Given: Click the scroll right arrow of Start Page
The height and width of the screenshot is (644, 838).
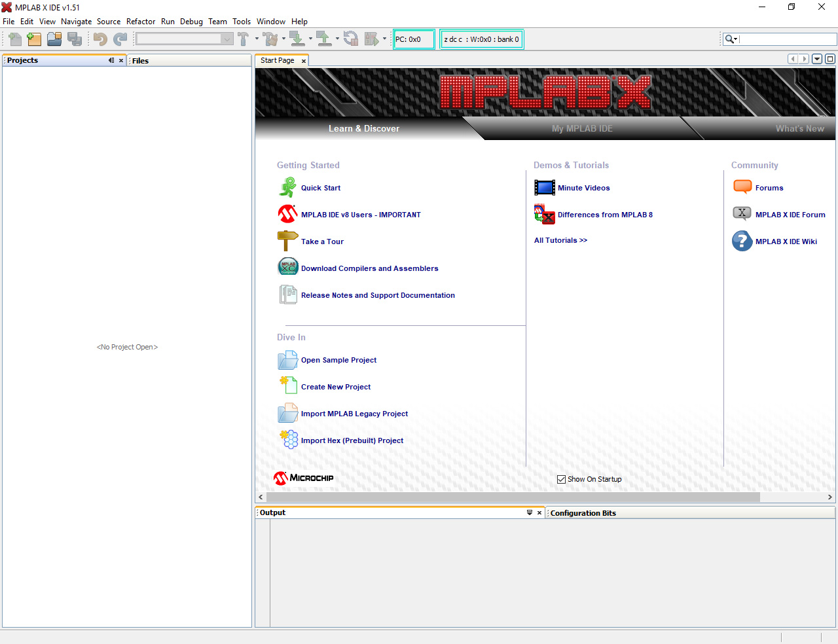Looking at the screenshot, I should pyautogui.click(x=829, y=497).
